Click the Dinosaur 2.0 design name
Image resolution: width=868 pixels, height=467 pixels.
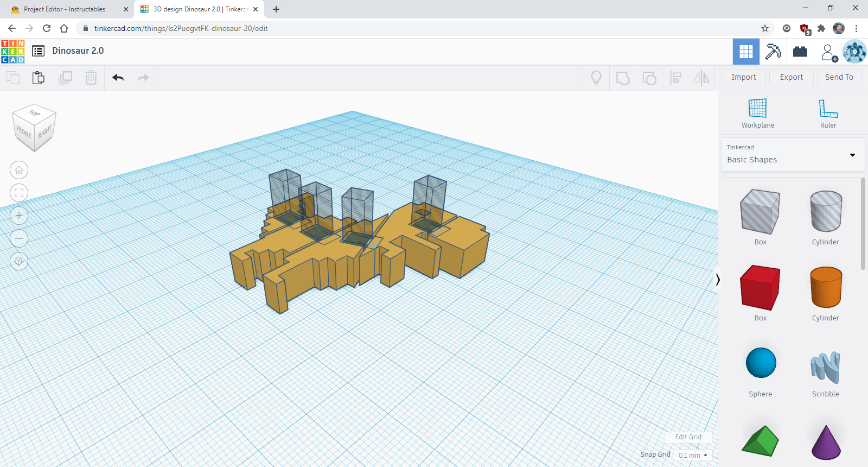pos(78,51)
